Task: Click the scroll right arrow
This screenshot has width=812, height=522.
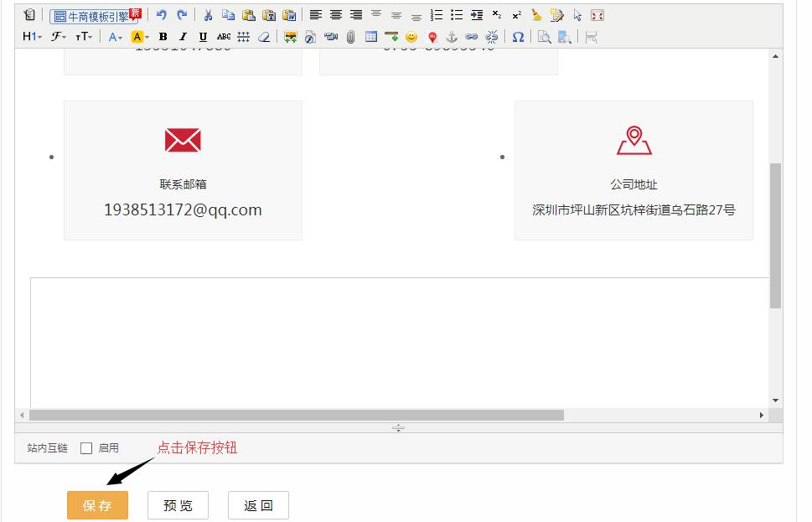Action: click(x=761, y=416)
